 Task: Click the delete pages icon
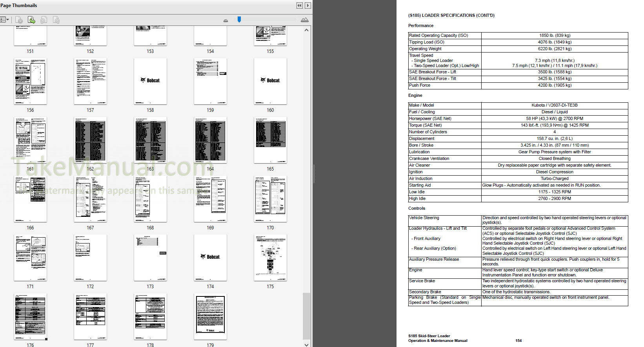(19, 20)
